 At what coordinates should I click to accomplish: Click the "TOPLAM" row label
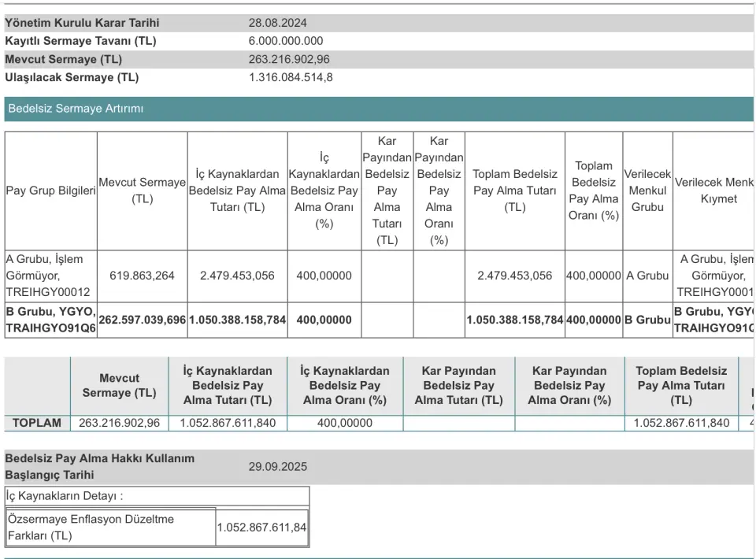(37, 423)
